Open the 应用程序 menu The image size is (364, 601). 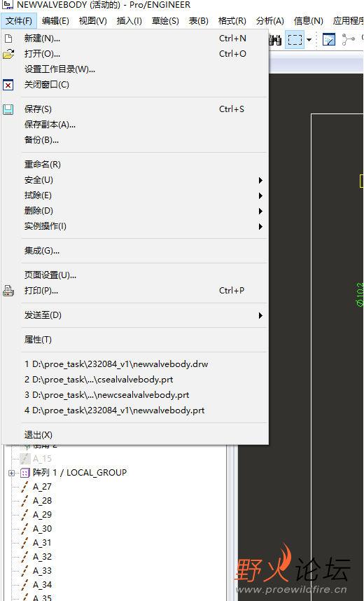click(348, 21)
